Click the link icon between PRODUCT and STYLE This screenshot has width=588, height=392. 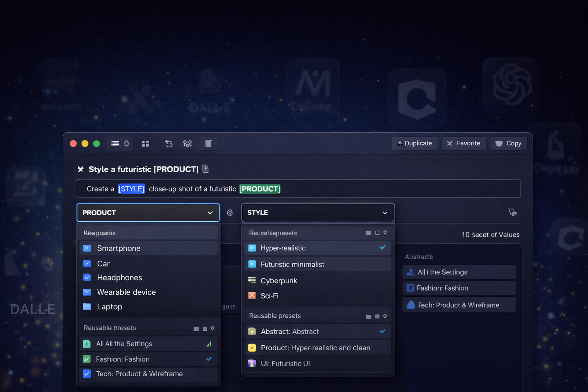click(230, 213)
